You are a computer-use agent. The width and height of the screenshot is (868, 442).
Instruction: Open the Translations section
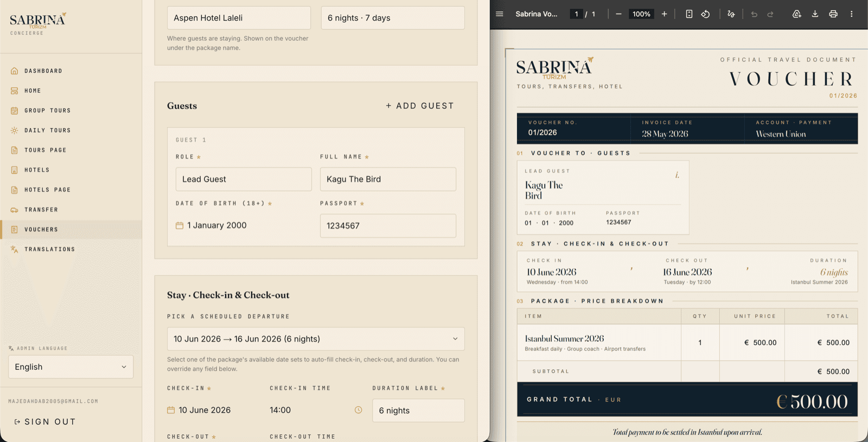[71, 249]
